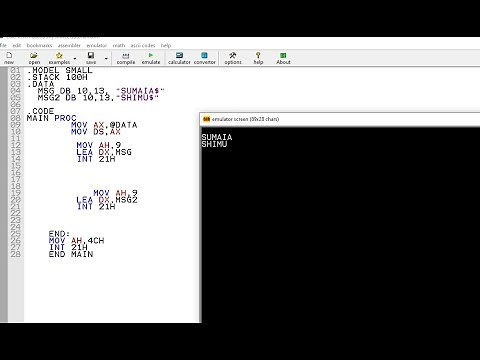Click the MOV AH,4CH line

(x=76, y=240)
